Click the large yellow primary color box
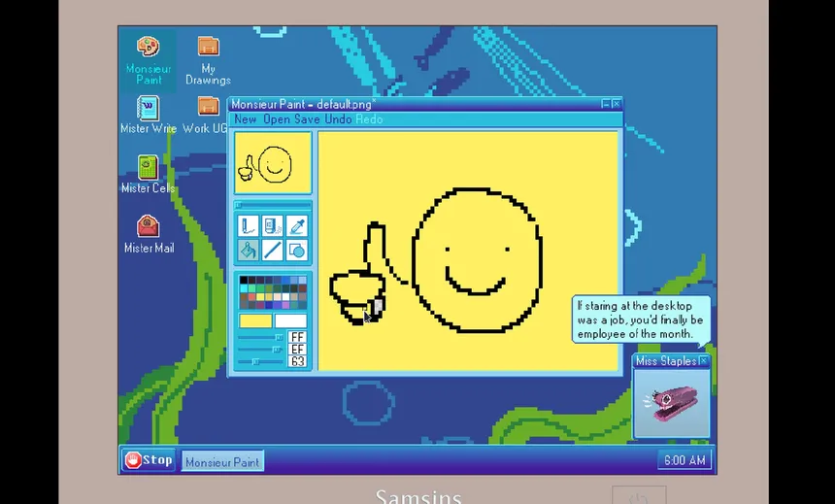 pyautogui.click(x=255, y=320)
